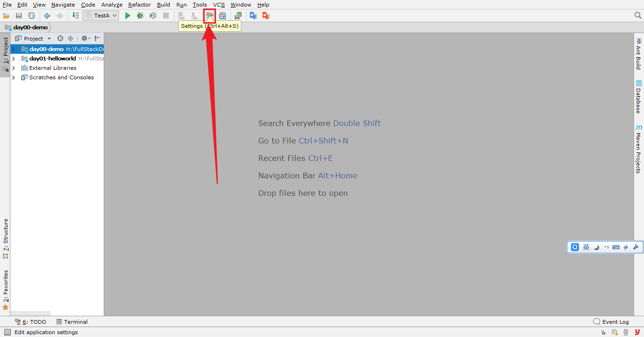Click the grey Forward arrow
Screen dimensions: 644x337
coord(59,16)
